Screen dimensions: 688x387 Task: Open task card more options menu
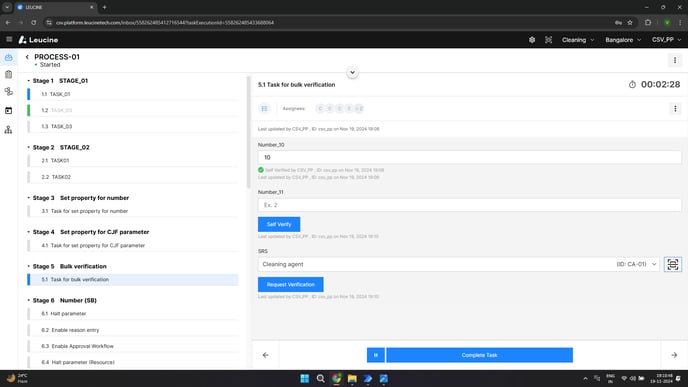point(675,108)
